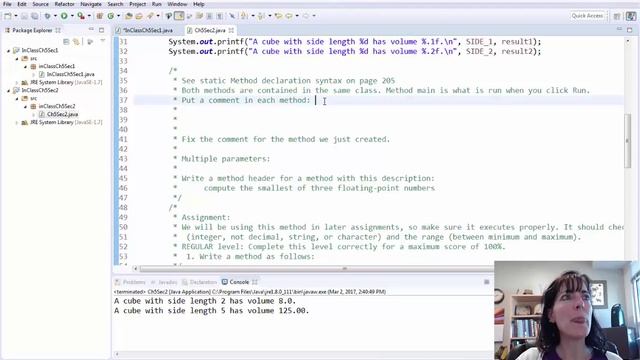Click the Previous Annotation toolbar icon
The width and height of the screenshot is (640, 360).
(x=262, y=16)
